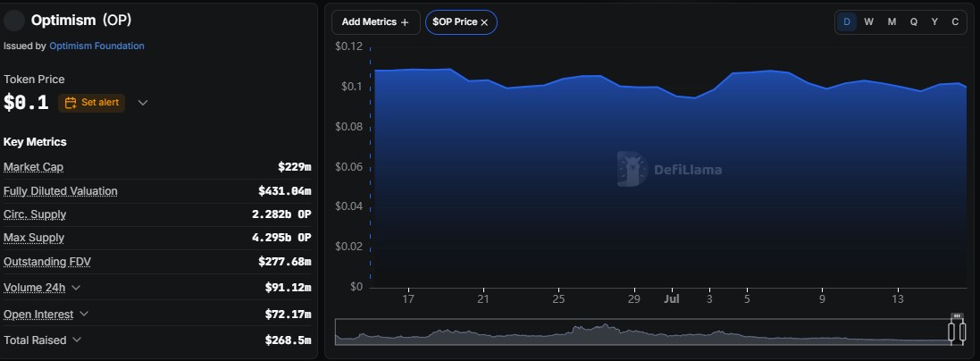Grab the right handle of the range navigator

pos(961,331)
